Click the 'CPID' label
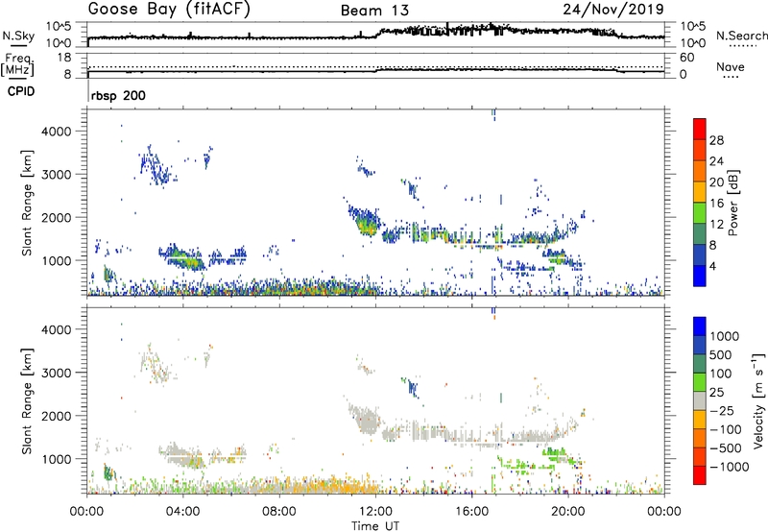This screenshot has height=532, width=768. (21, 91)
